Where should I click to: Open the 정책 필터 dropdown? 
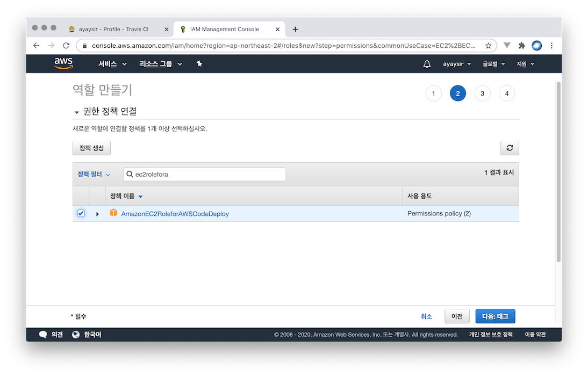pyautogui.click(x=94, y=175)
